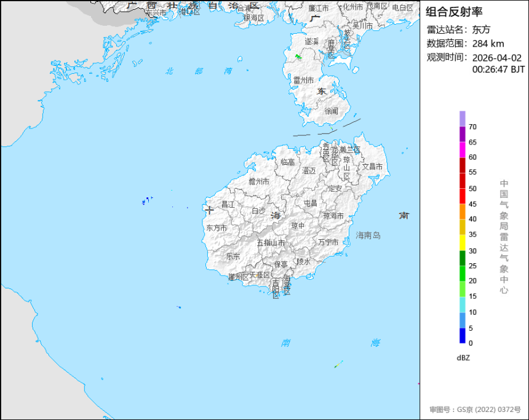Click the 白沙 map label
Viewport: 529px width, 420px height.
click(x=259, y=211)
